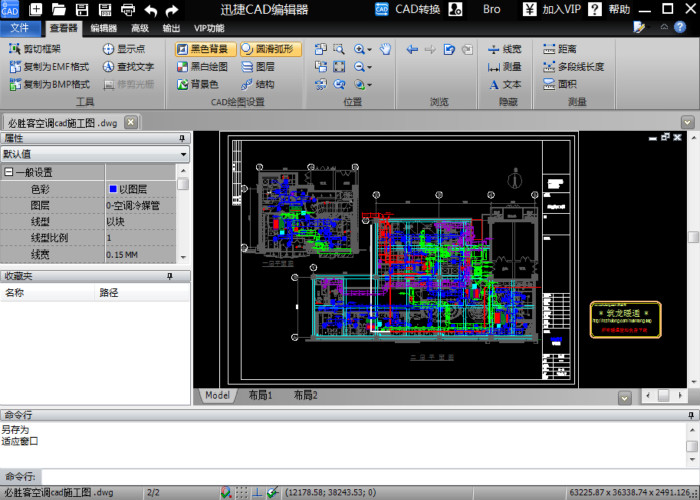Pin the 收藏夹 favorites panel
The width and height of the screenshot is (700, 500).
pos(170,276)
